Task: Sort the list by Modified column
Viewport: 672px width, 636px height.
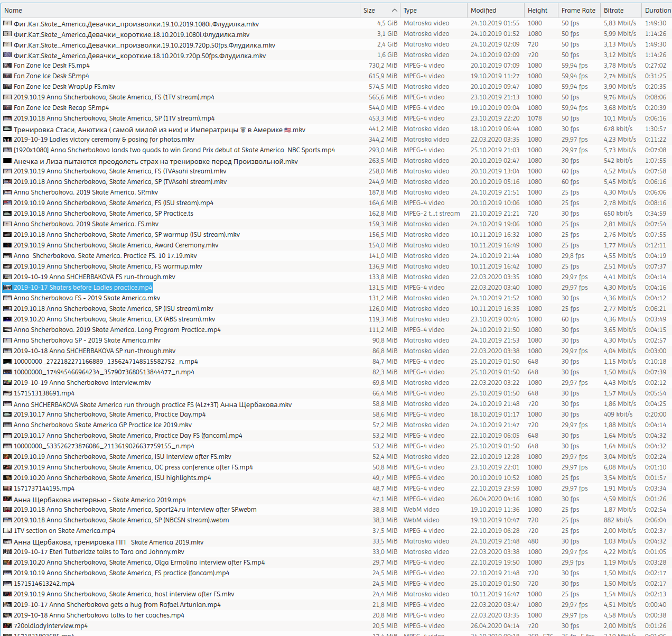Action: (483, 11)
